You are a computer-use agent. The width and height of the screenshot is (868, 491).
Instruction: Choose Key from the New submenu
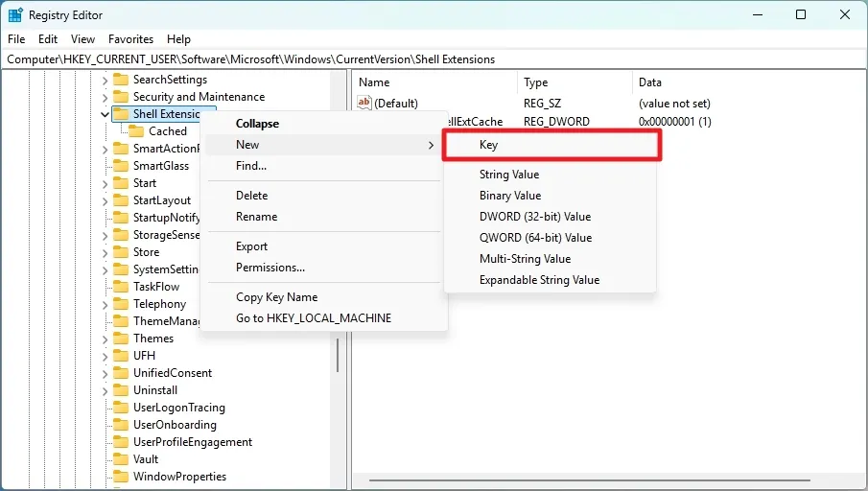click(551, 145)
